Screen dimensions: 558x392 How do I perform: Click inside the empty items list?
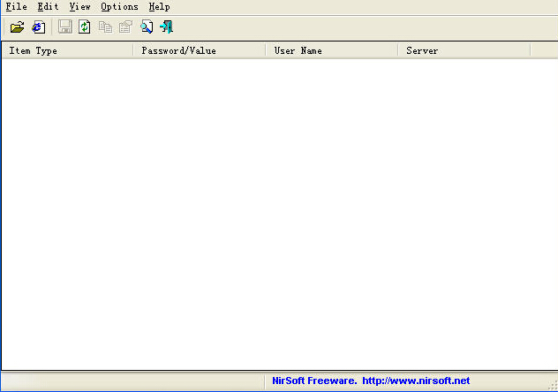[x=278, y=212]
